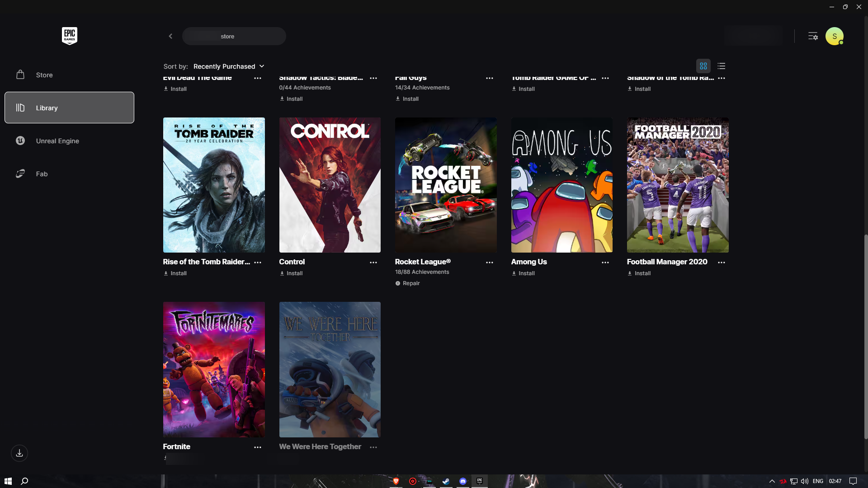Open the Store sidebar item
Screen dimensions: 868x488
click(69, 75)
